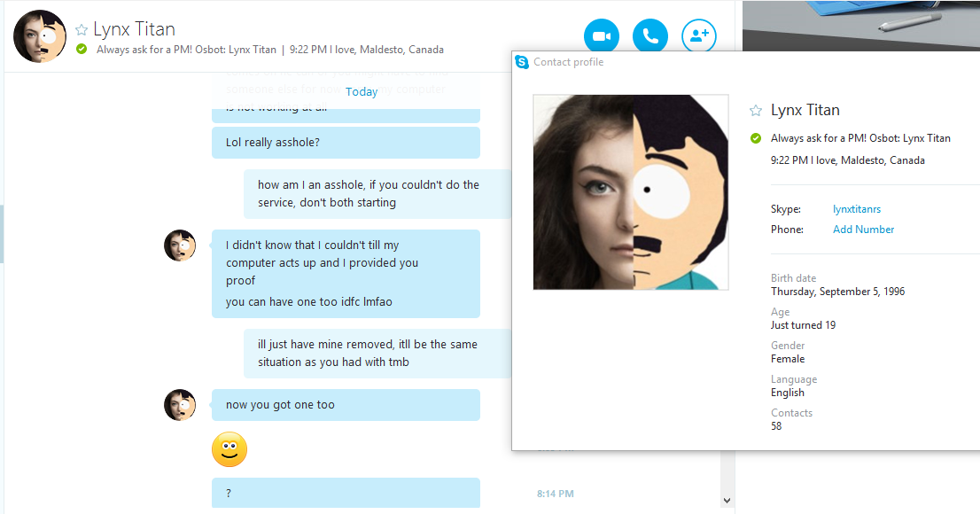Open the lynxtitanrs Skype name link

pos(856,209)
